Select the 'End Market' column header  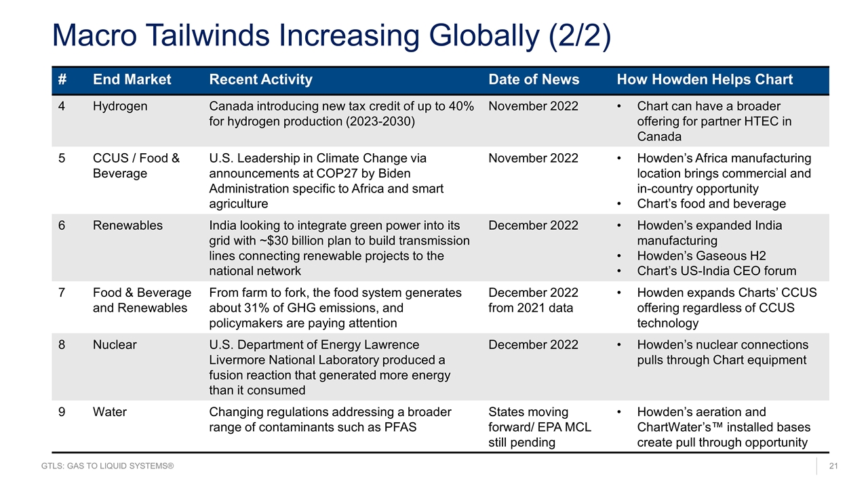[132, 80]
